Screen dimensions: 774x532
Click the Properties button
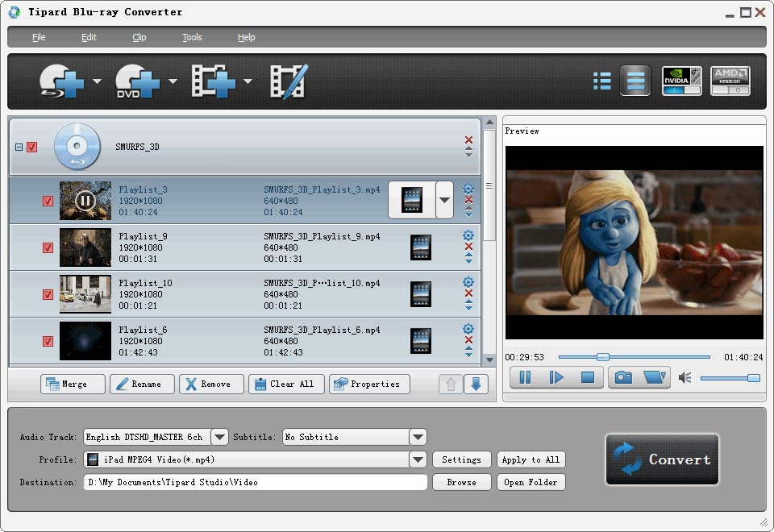[x=369, y=384]
